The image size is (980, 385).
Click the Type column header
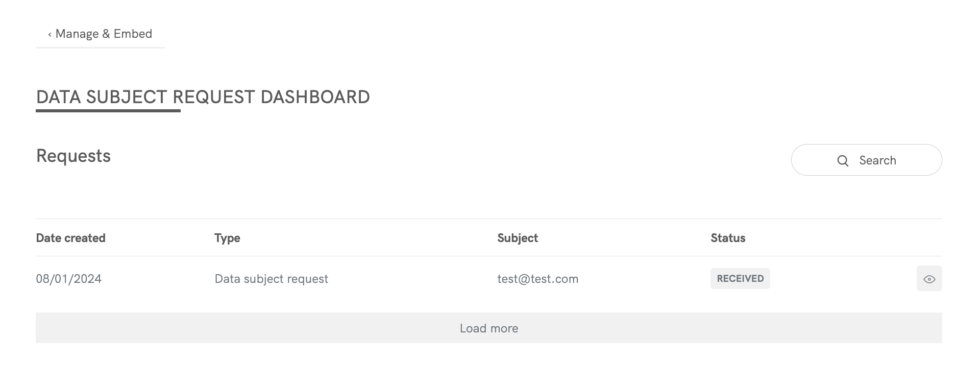pyautogui.click(x=227, y=238)
